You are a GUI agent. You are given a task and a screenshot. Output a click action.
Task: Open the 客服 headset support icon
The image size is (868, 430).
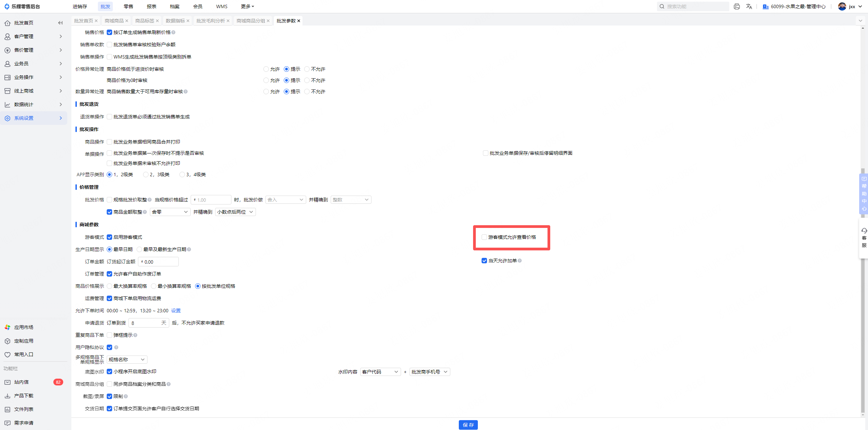[x=864, y=231]
